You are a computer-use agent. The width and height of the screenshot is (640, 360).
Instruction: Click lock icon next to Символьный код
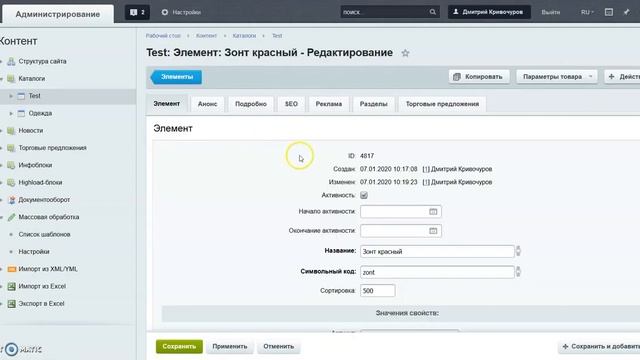pyautogui.click(x=518, y=271)
